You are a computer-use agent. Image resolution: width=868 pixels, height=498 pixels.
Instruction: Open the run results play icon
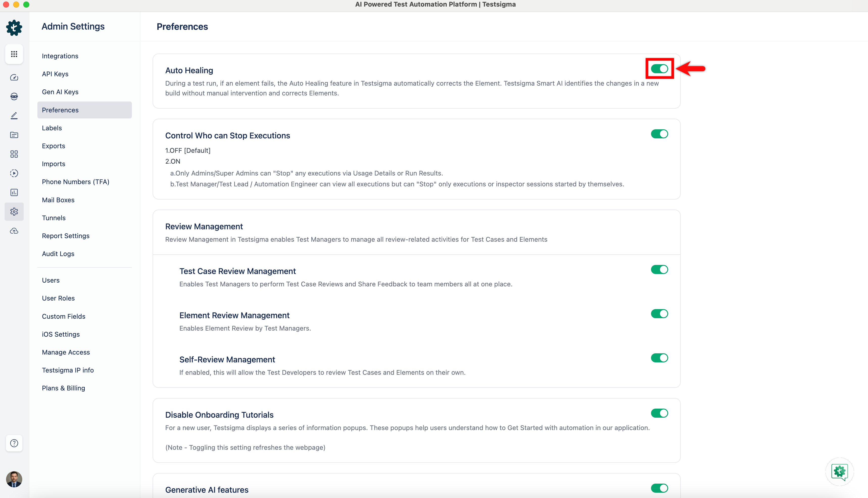[14, 173]
